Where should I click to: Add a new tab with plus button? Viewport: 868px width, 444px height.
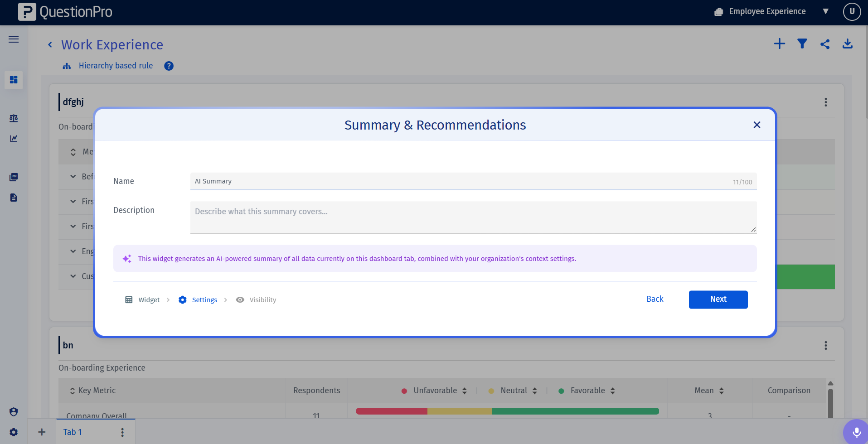pos(42,432)
